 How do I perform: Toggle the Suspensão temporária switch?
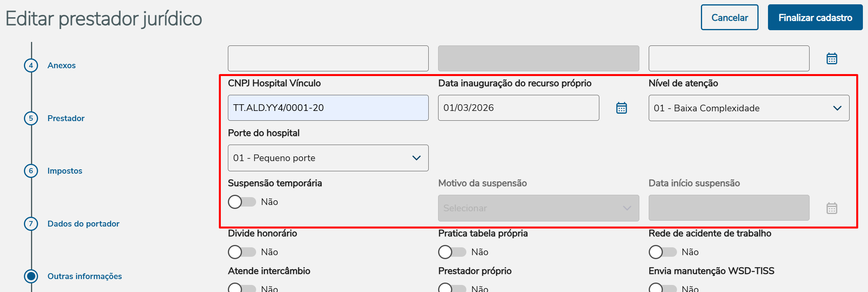pos(242,202)
